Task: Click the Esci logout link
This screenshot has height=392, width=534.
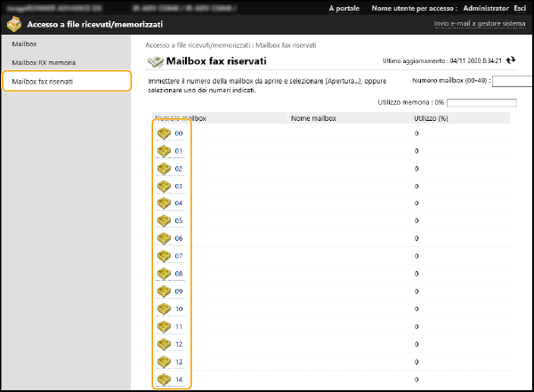Action: point(519,8)
